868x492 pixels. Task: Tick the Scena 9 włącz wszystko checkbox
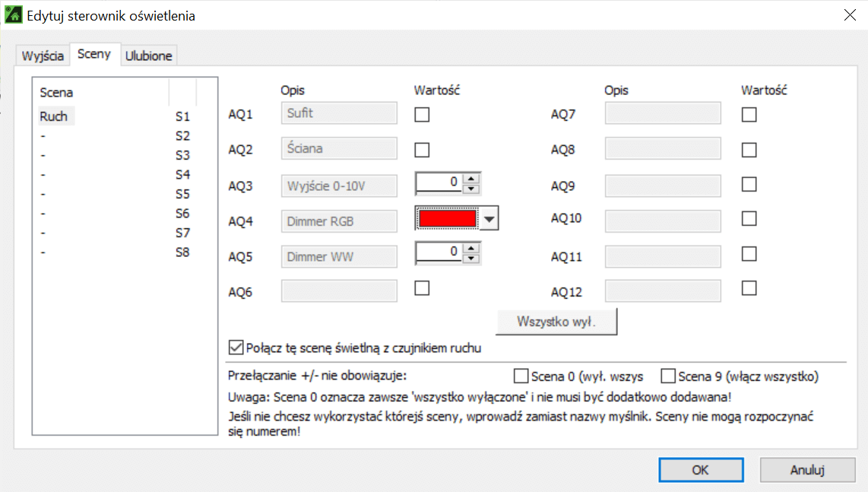[668, 376]
